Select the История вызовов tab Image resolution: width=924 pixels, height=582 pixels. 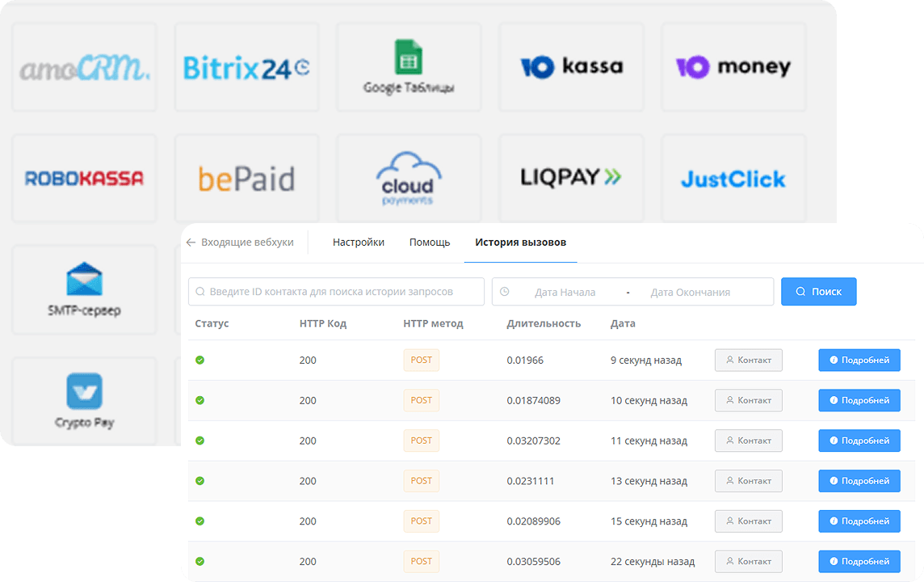(520, 242)
